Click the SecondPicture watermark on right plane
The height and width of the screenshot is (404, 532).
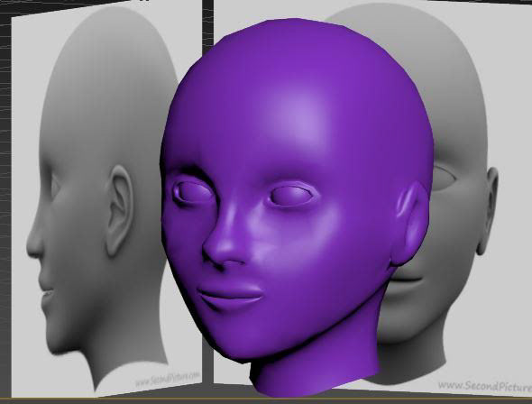click(x=485, y=386)
